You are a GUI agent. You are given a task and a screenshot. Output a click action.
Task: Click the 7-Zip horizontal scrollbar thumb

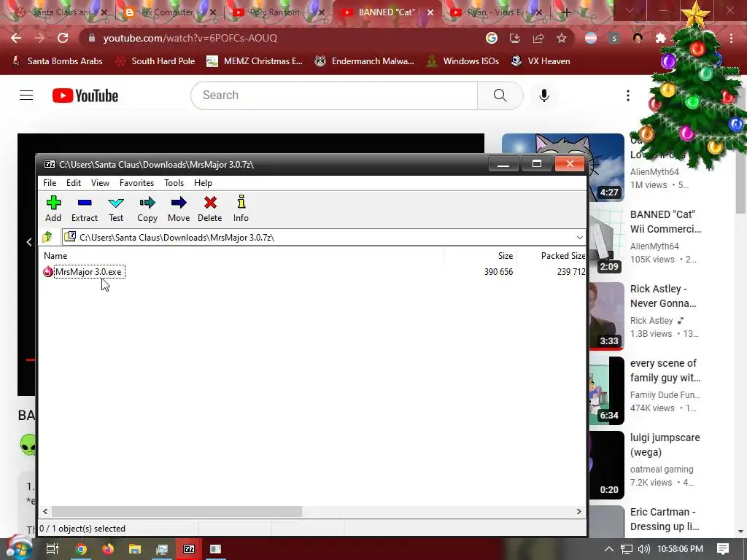[x=177, y=511]
